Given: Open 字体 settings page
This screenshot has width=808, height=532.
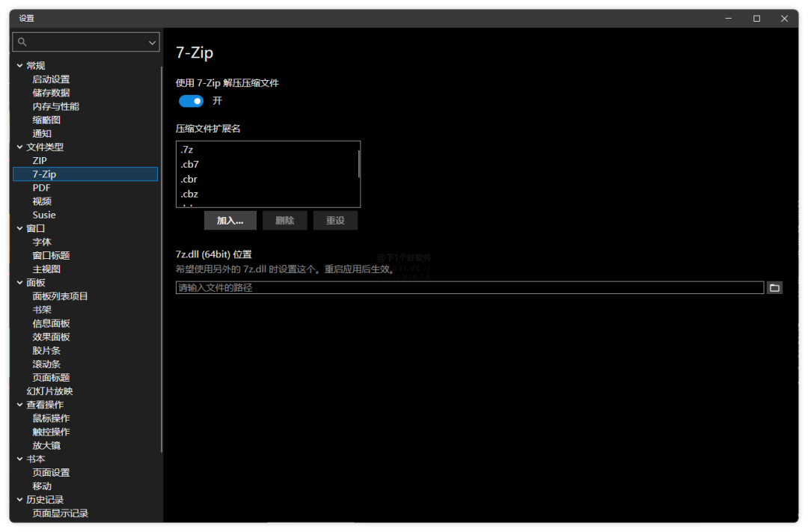Looking at the screenshot, I should point(42,242).
